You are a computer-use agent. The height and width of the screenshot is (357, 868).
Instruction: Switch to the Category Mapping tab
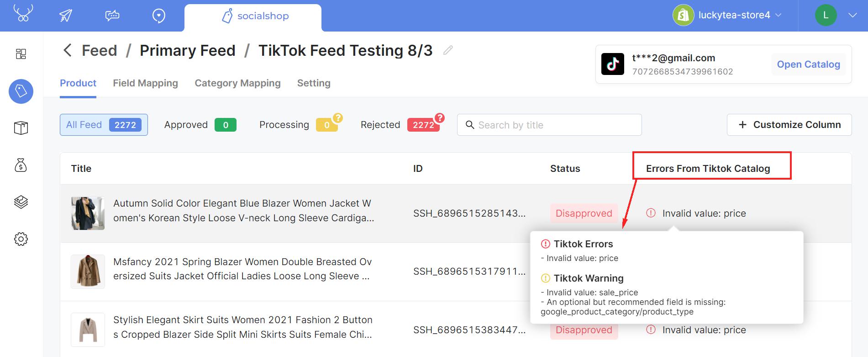click(237, 83)
